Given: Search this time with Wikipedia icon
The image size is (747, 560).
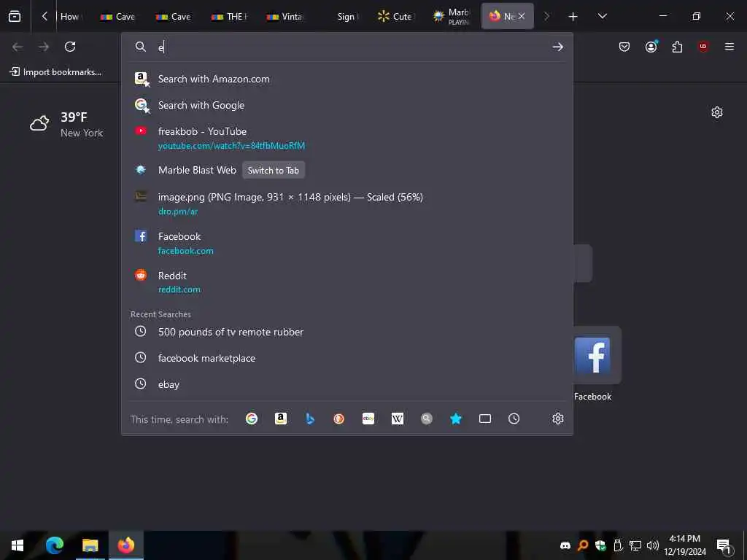Looking at the screenshot, I should click(398, 419).
